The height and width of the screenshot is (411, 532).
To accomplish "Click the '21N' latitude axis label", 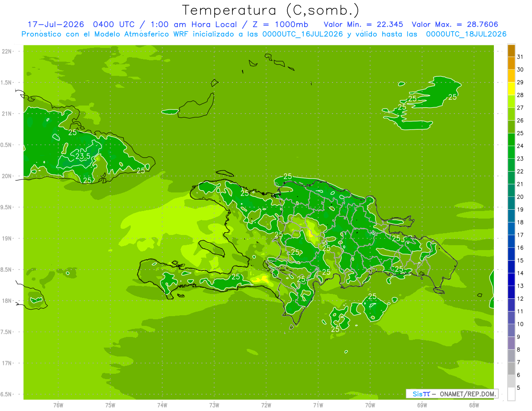I will coord(7,114).
